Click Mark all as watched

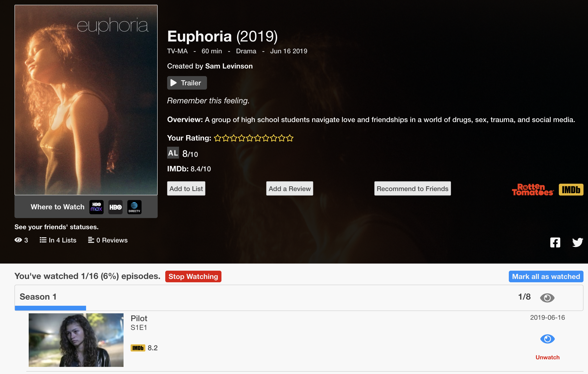click(546, 276)
